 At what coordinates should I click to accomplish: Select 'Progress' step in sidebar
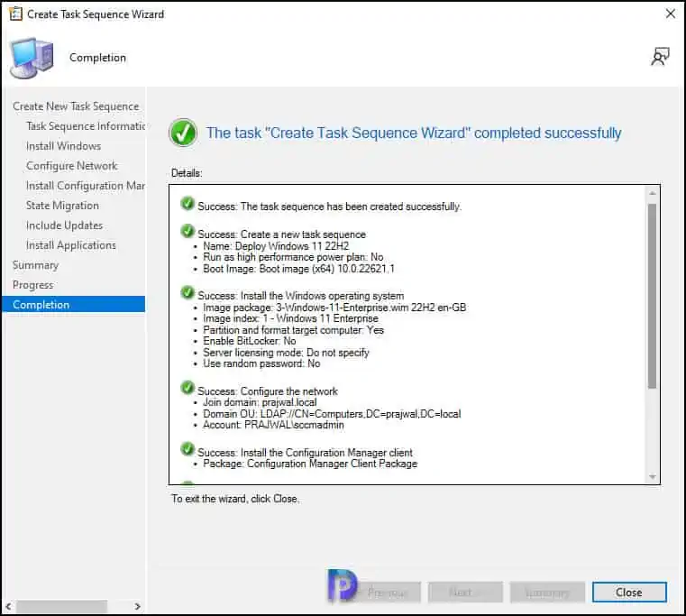coord(32,285)
